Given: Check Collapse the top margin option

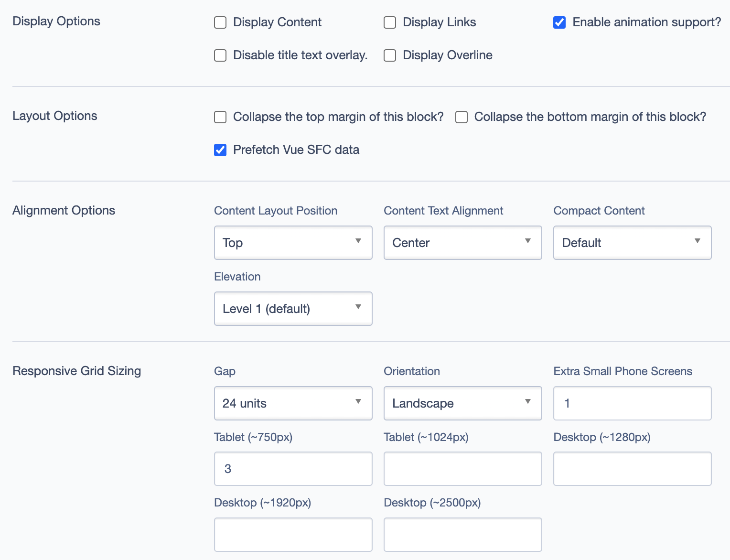Looking at the screenshot, I should click(220, 117).
